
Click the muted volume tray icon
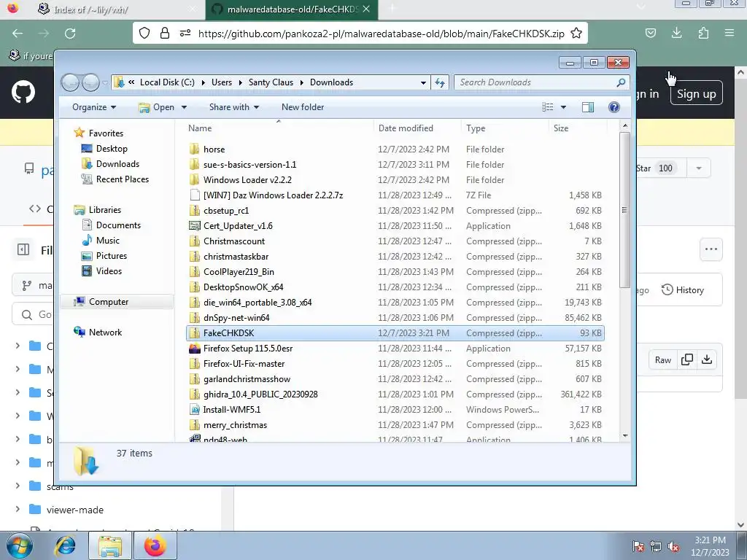(673, 546)
